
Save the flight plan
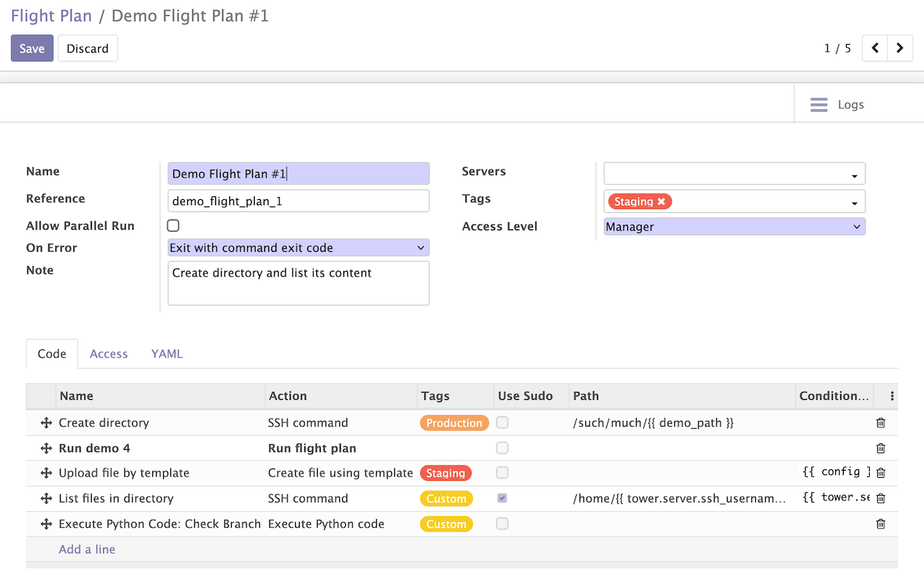click(32, 48)
